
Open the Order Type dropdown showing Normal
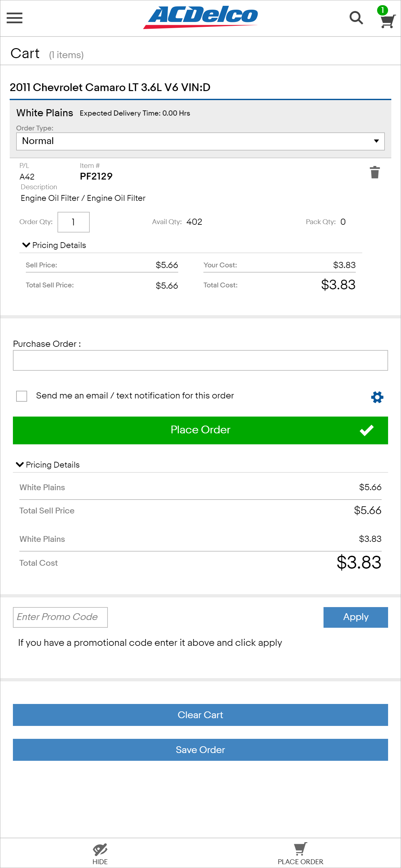coord(200,141)
